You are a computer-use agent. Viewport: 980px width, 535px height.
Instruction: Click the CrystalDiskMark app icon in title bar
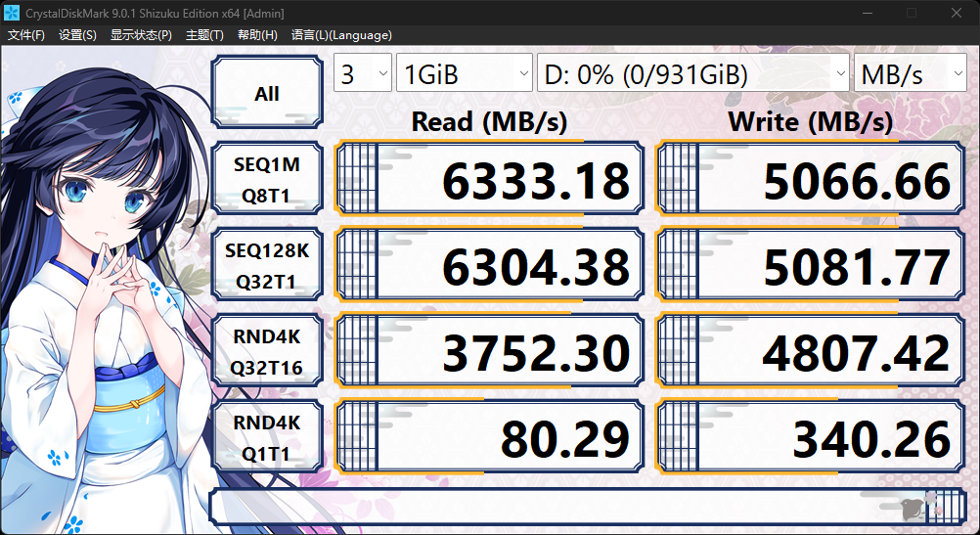point(12,13)
